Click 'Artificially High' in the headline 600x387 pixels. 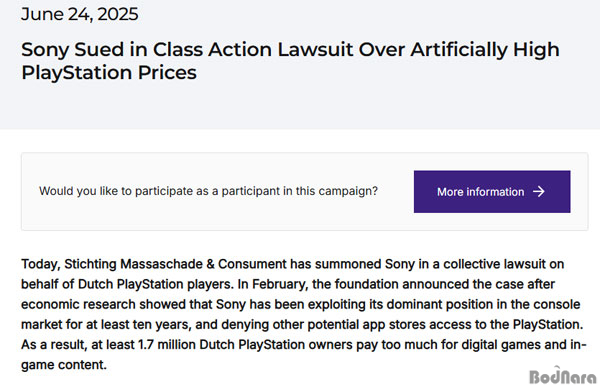tap(485, 50)
